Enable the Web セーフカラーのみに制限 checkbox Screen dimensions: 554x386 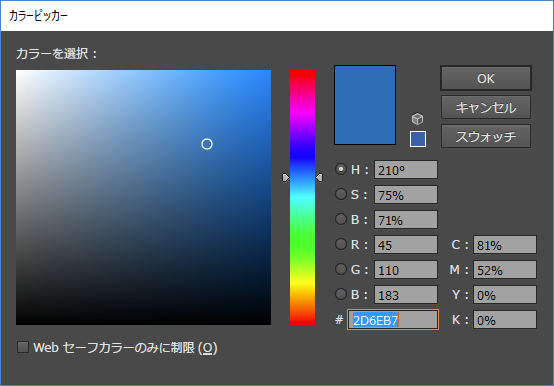pos(23,347)
